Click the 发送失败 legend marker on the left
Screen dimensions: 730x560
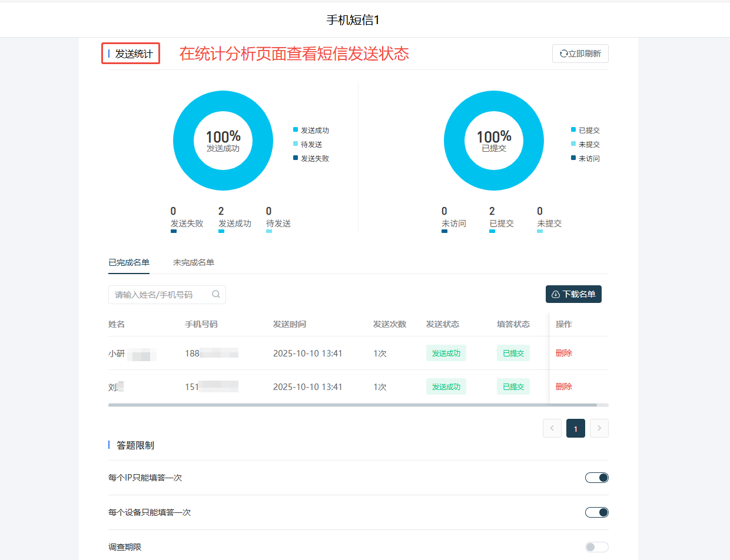click(x=296, y=158)
